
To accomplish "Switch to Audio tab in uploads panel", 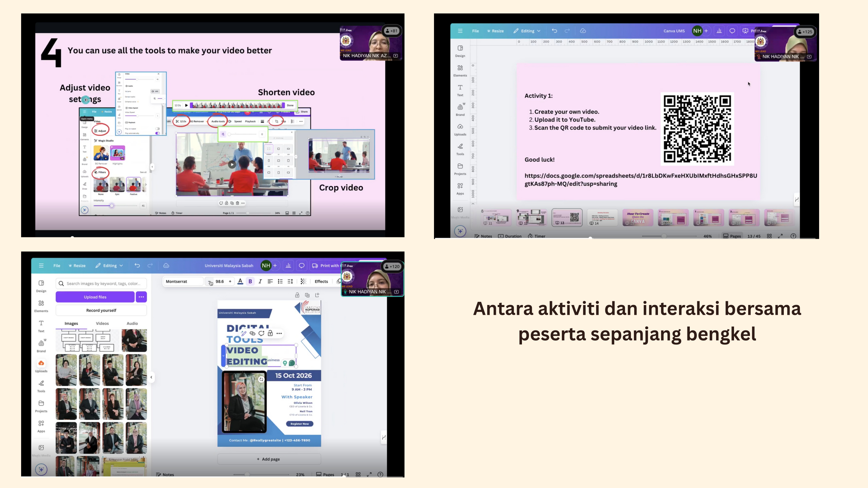I will click(x=132, y=323).
